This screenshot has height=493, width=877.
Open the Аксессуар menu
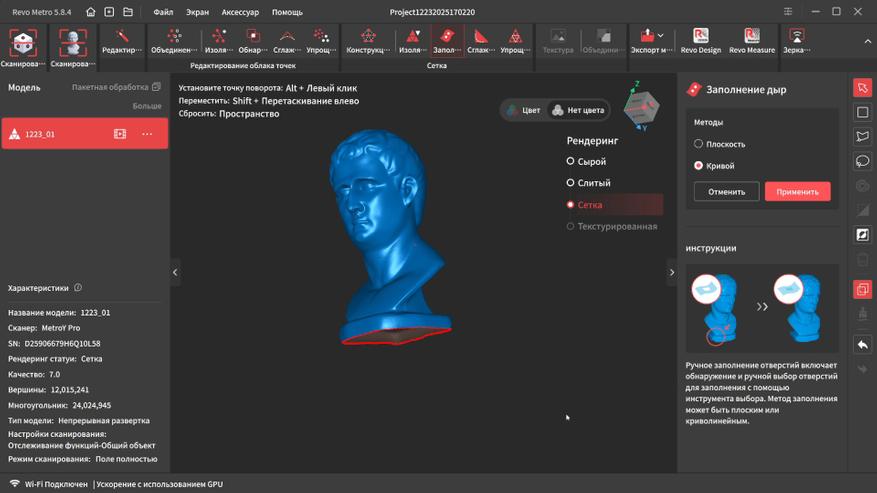tap(240, 12)
